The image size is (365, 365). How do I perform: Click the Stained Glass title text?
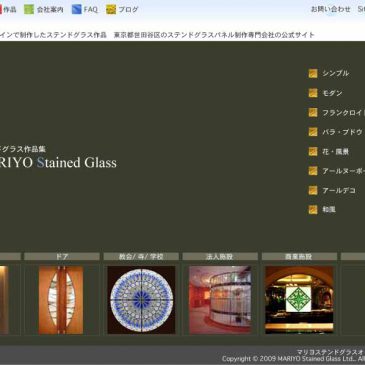77,163
